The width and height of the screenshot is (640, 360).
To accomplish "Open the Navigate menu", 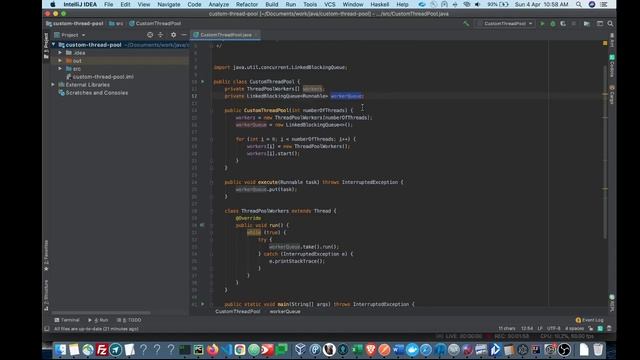I will pyautogui.click(x=169, y=4).
